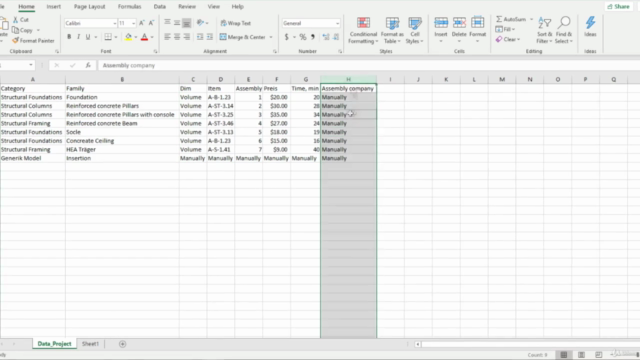Click the Cut scissors icon
Image resolution: width=640 pixels, height=360 pixels.
click(x=16, y=20)
